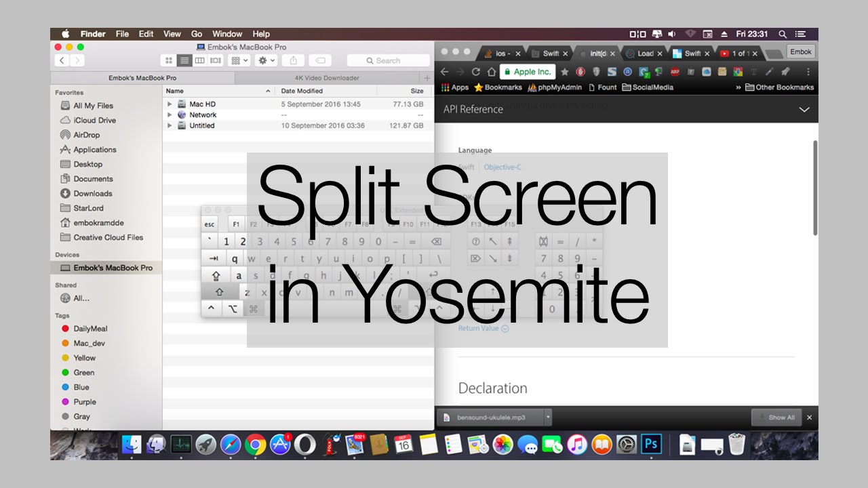868x488 pixels.
Task: Reload the page in Chrome
Action: click(x=476, y=71)
